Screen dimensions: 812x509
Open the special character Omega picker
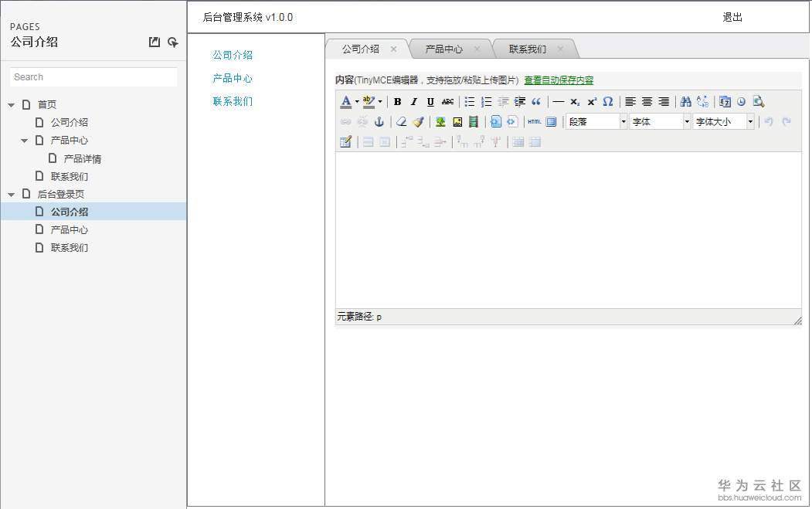coord(608,102)
